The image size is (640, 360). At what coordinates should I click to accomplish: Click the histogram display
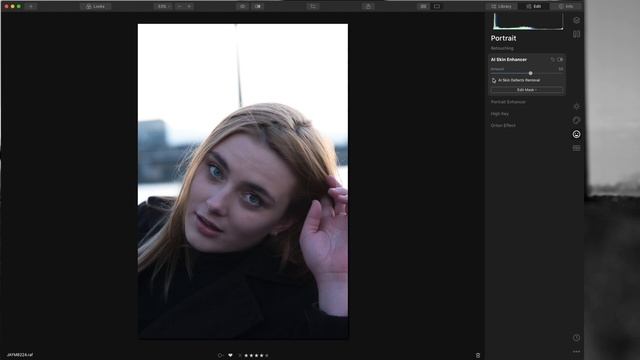click(x=528, y=21)
